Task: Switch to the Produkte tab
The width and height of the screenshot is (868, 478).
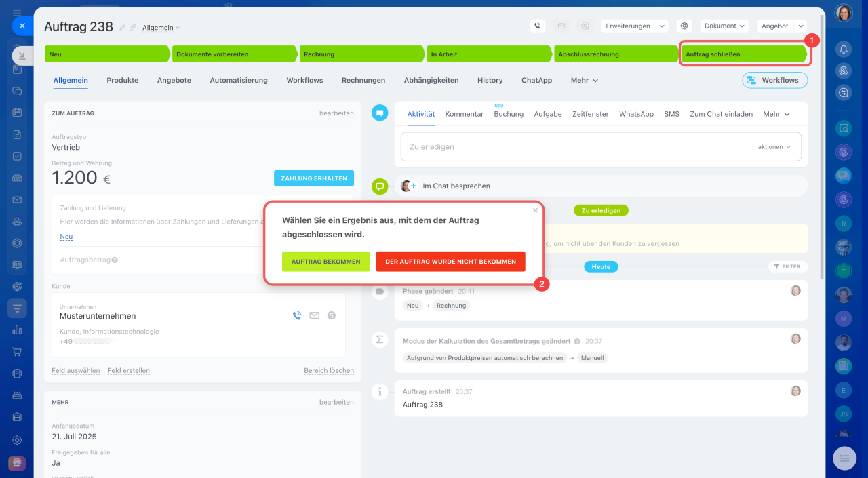Action: 122,80
